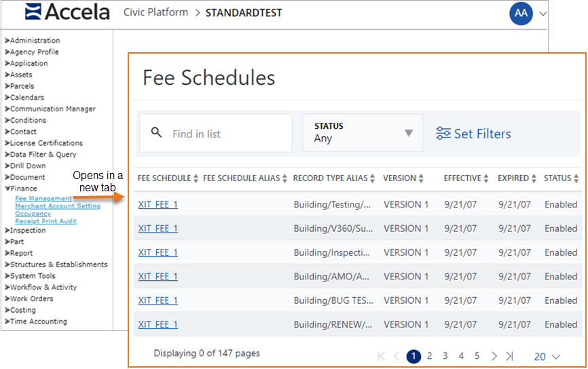Go to page 3 of results
Viewport: 588px width, 369px height.
coord(445,356)
